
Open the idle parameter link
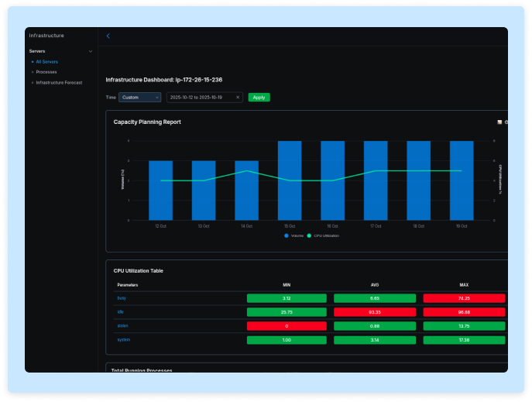click(120, 311)
